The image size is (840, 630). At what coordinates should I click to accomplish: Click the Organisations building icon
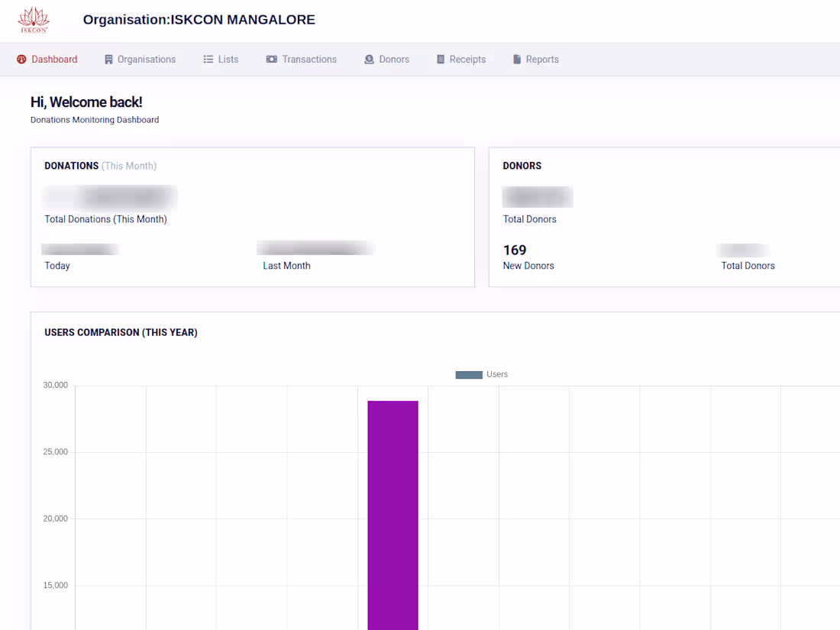point(108,60)
